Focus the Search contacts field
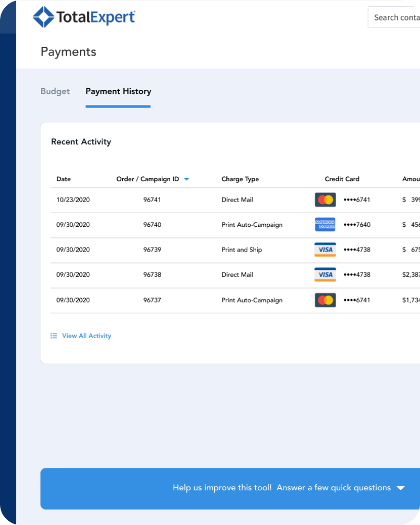This screenshot has height=525, width=420. (395, 17)
